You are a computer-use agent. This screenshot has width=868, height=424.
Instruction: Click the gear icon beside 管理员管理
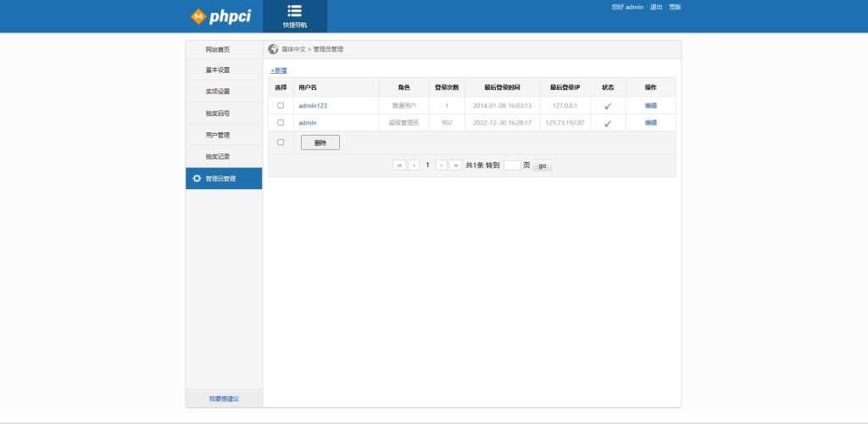tap(197, 179)
